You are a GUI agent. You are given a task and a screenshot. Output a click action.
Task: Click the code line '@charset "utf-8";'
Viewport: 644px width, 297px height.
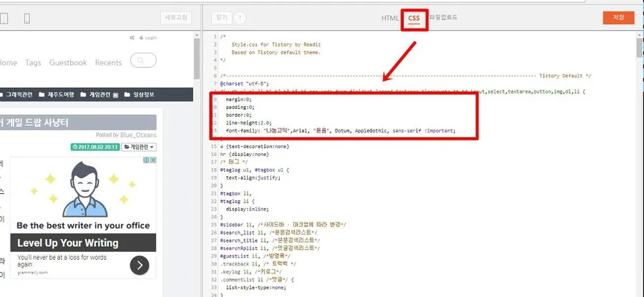pyautogui.click(x=244, y=84)
